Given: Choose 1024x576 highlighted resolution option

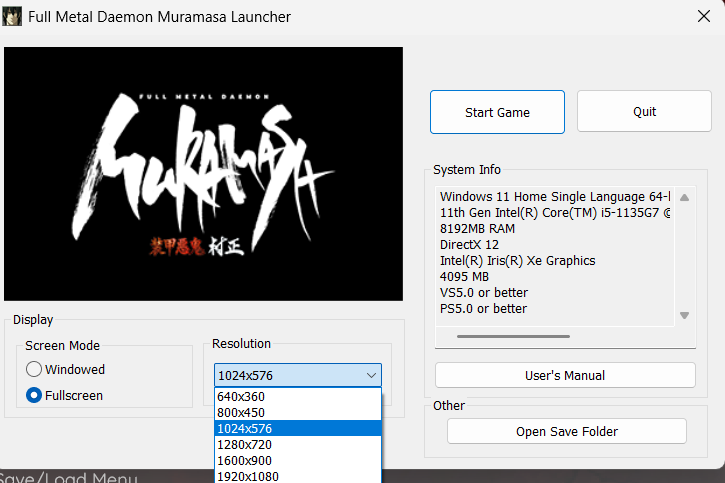Looking at the screenshot, I should click(298, 428).
